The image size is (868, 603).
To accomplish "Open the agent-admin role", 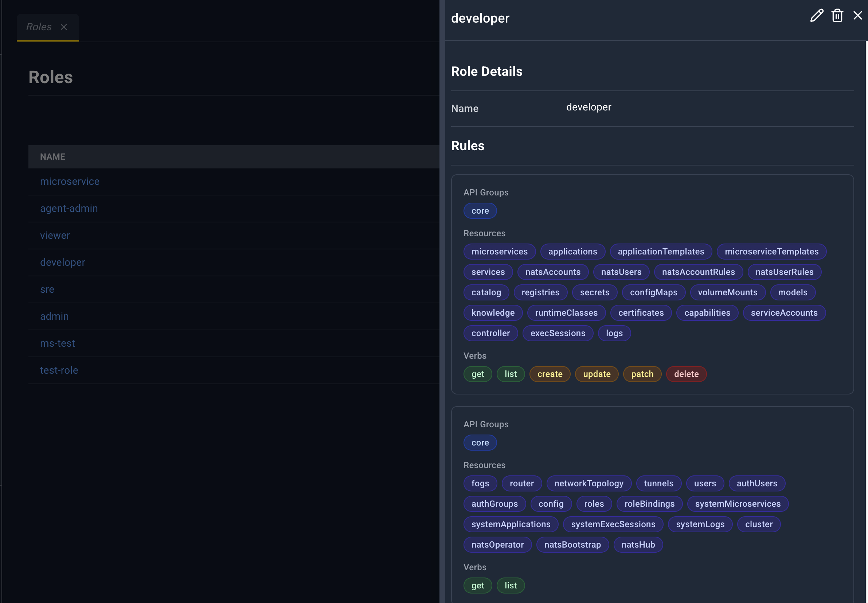I will (69, 208).
